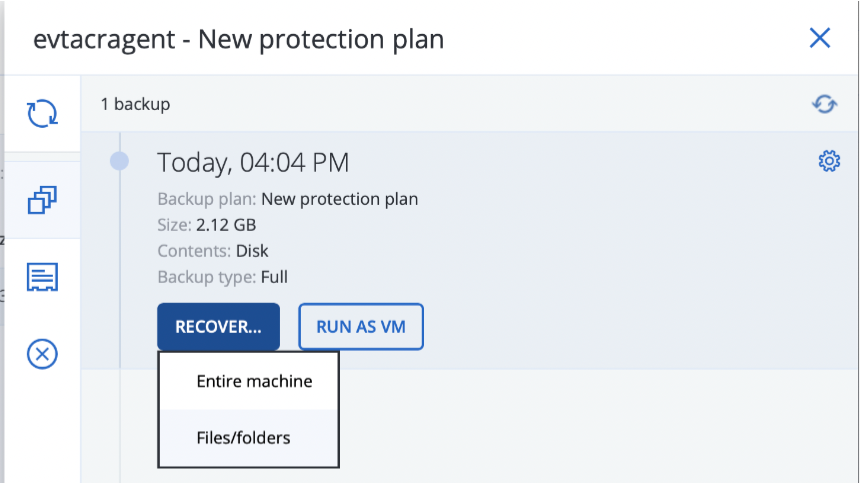Click the recovery arrows icon in sidebar
This screenshot has width=860, height=483.
(x=42, y=112)
